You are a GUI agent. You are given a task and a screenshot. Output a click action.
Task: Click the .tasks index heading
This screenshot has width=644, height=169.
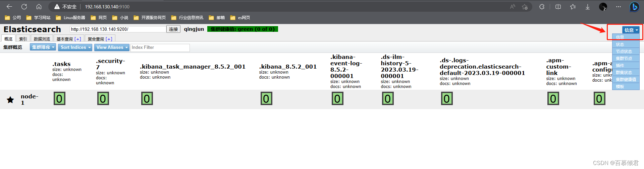pyautogui.click(x=61, y=64)
